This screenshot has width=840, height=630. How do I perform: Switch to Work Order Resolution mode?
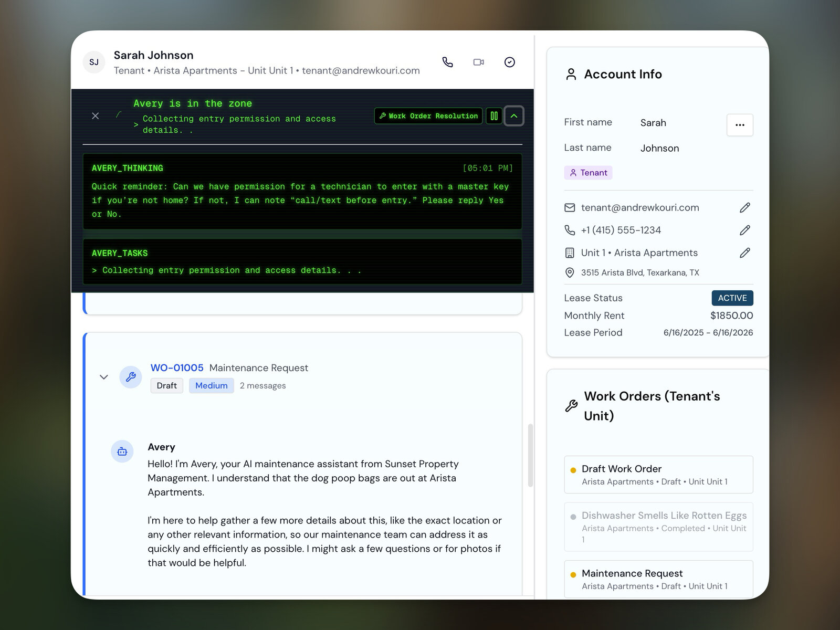tap(428, 115)
